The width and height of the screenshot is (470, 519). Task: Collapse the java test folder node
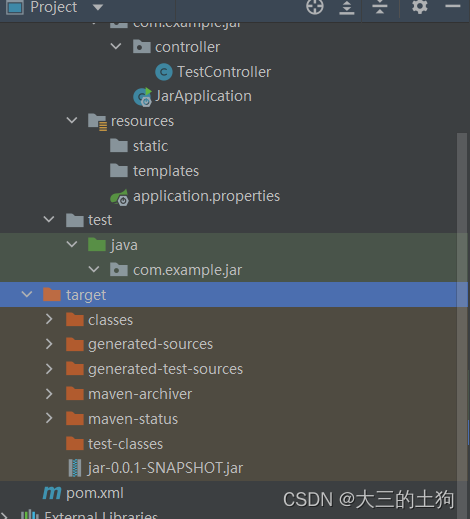point(72,244)
